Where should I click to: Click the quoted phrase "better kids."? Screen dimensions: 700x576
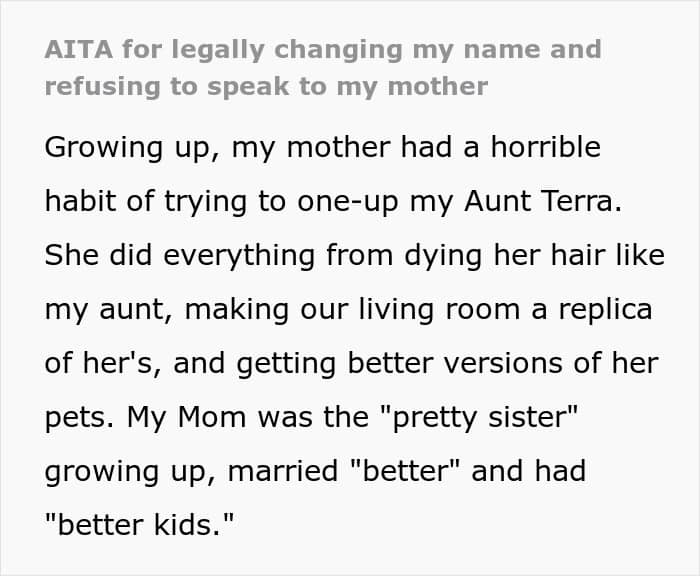144,524
